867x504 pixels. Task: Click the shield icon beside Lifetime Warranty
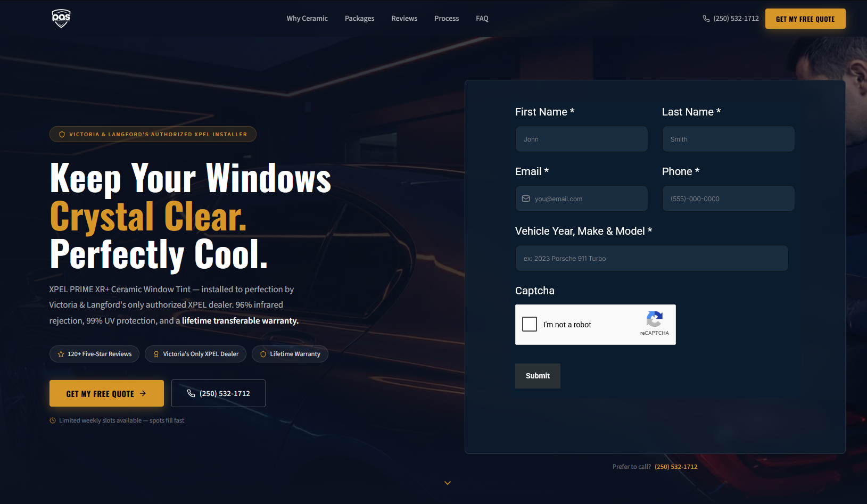(x=263, y=353)
